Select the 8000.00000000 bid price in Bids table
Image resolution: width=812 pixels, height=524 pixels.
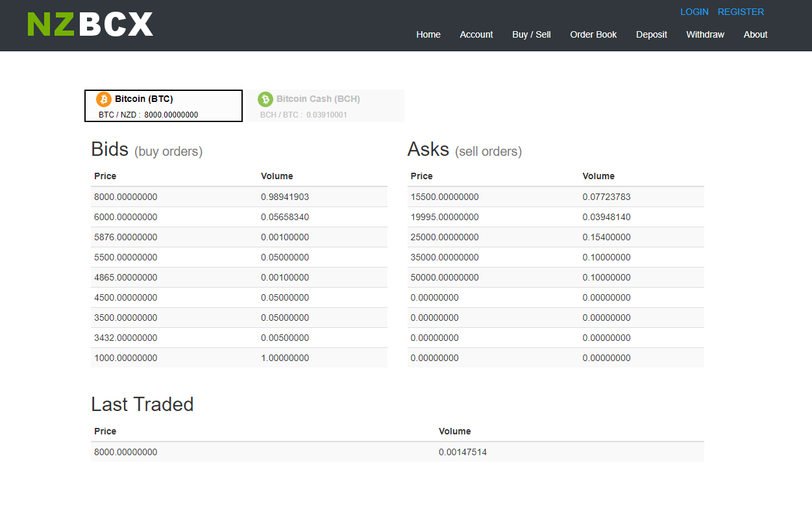coord(125,197)
